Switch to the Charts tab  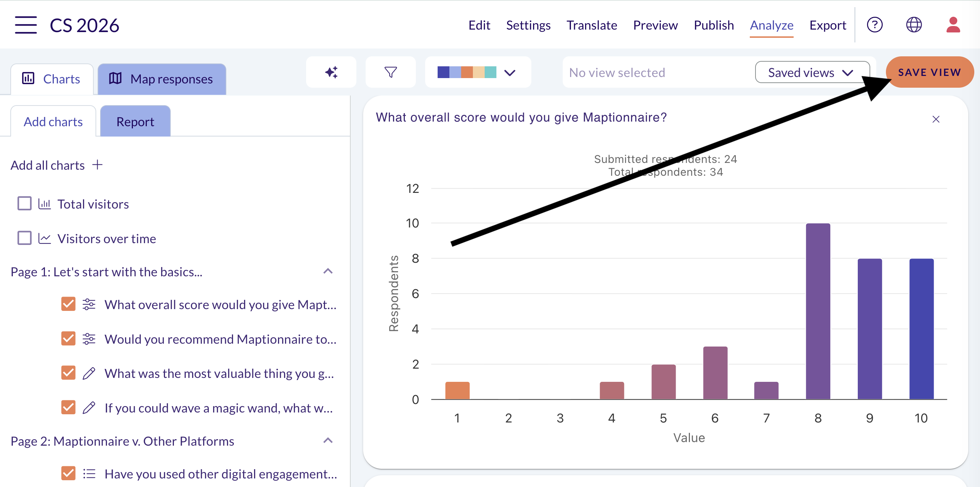point(52,79)
